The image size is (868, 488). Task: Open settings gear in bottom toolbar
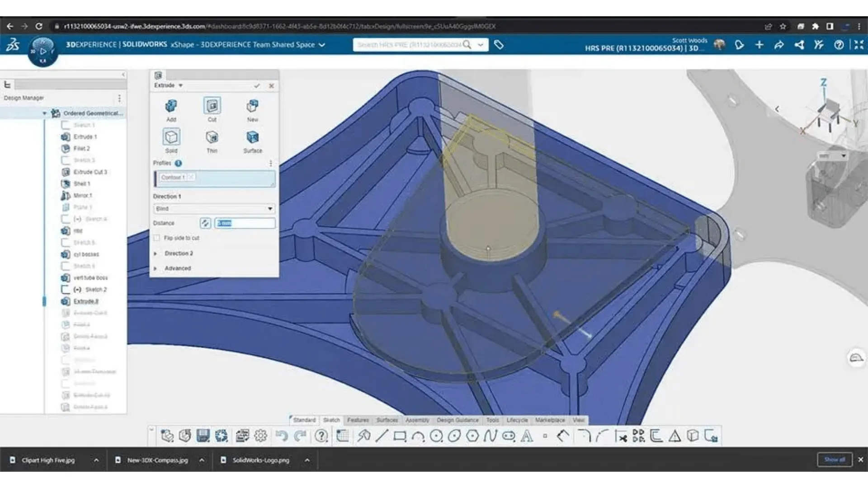(261, 436)
